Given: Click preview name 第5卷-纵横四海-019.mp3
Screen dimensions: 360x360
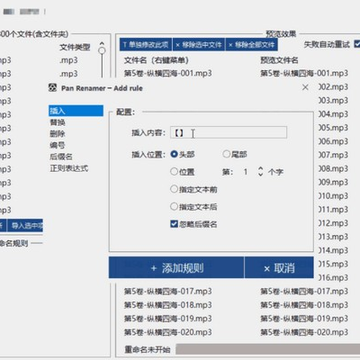Looking at the screenshot, I should tap(304, 319).
